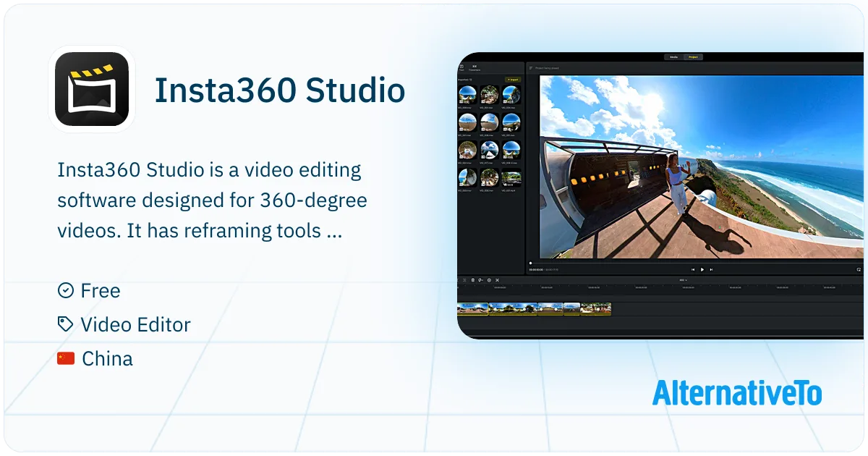Select the first thumbnail in third media row
This screenshot has width=868, height=456.
pos(467,148)
